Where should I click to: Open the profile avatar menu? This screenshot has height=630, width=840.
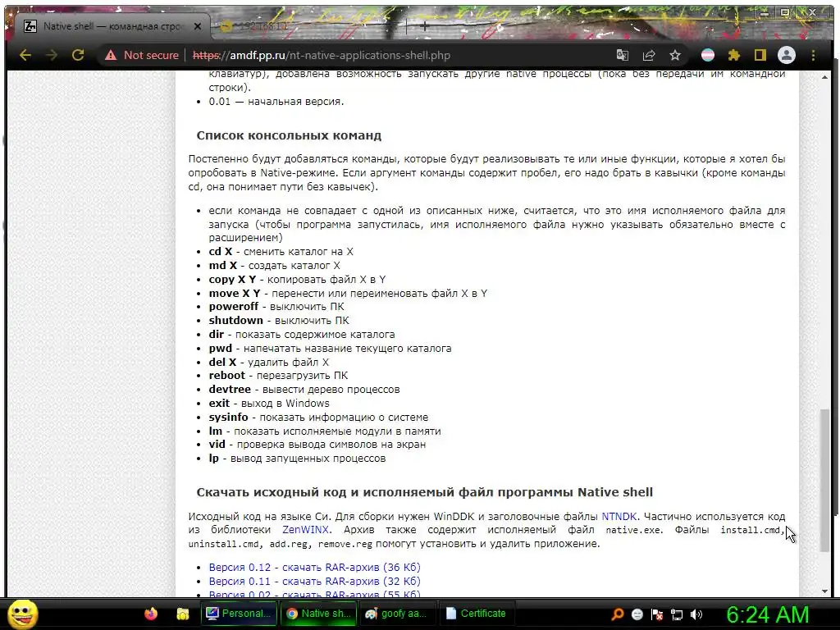tap(787, 55)
